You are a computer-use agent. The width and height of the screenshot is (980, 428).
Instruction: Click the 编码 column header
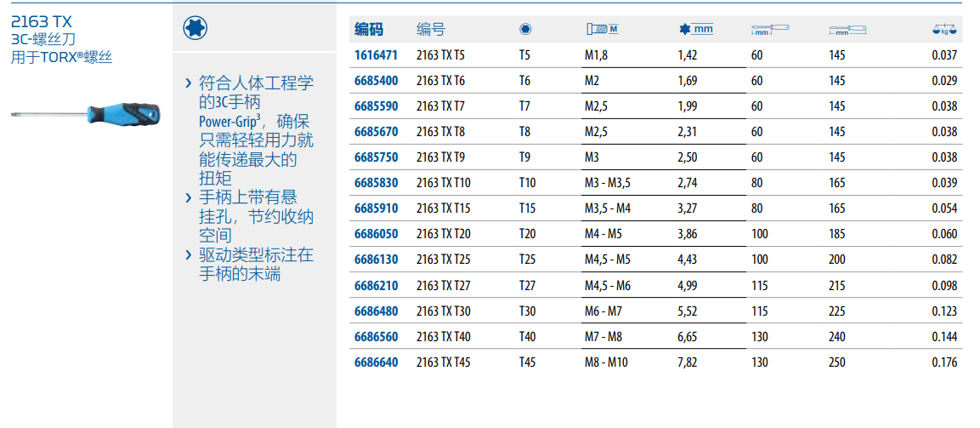[x=369, y=30]
